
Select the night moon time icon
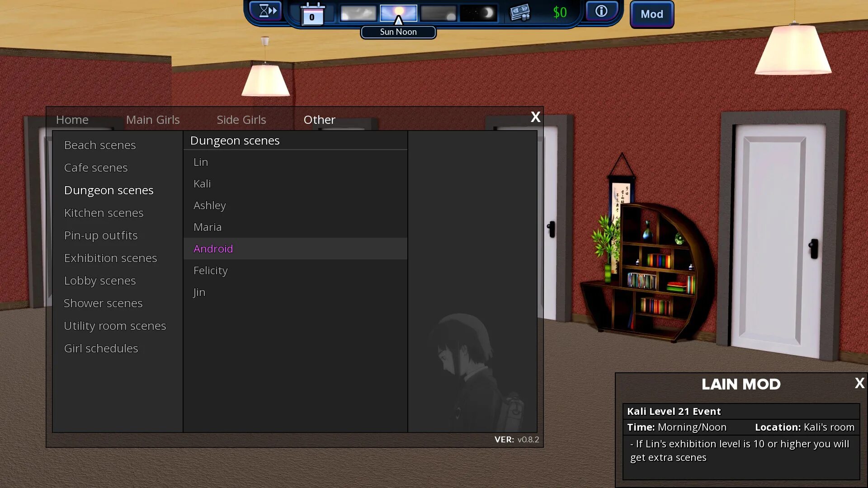click(478, 13)
